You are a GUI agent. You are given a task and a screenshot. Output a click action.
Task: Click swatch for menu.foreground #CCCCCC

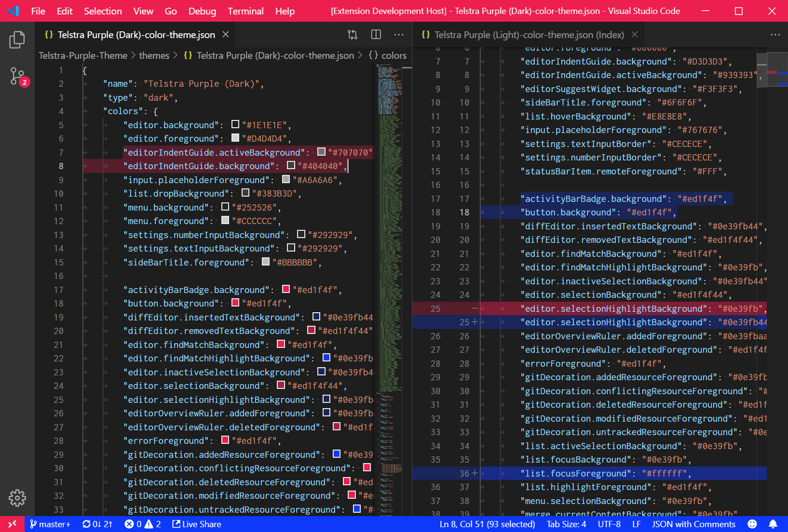point(225,220)
